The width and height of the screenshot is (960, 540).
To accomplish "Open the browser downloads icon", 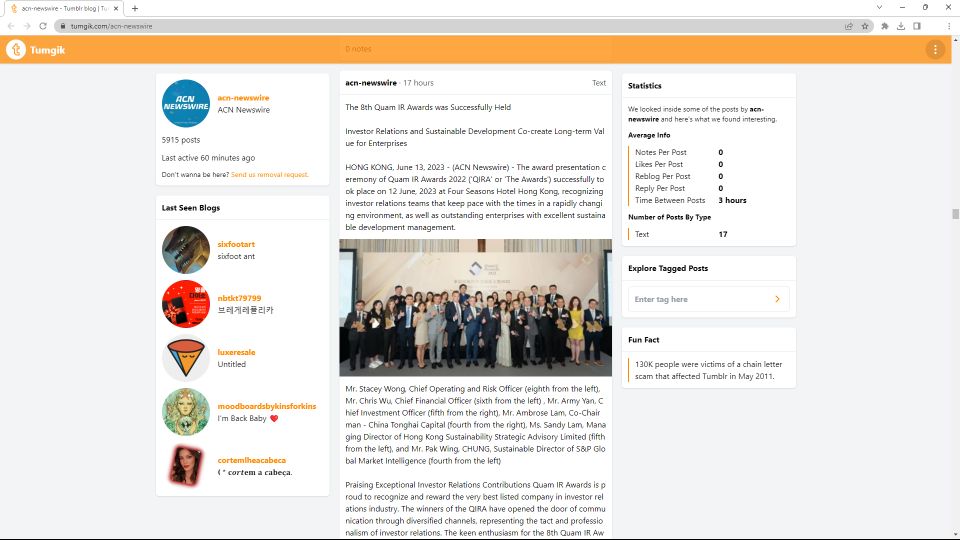I will 901,26.
